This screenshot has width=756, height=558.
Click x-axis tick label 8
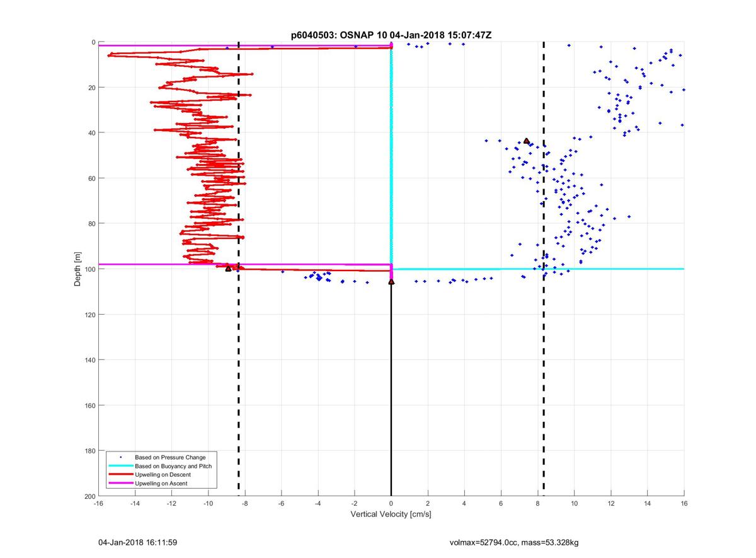click(538, 503)
